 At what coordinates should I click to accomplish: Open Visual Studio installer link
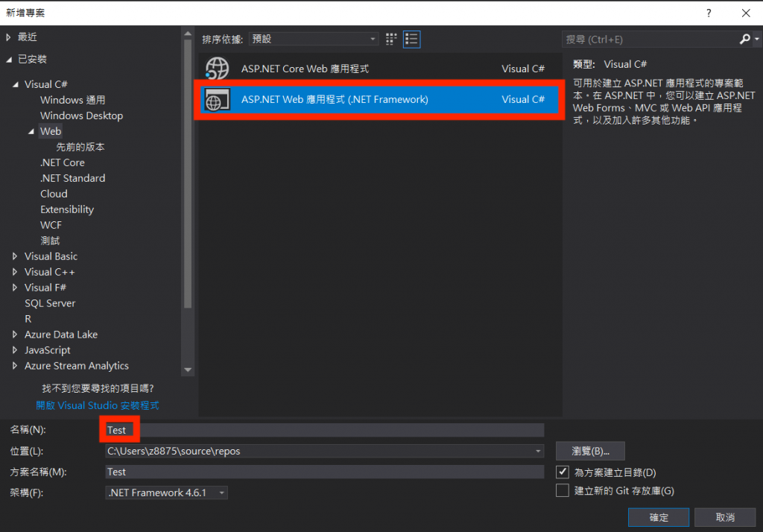point(98,405)
